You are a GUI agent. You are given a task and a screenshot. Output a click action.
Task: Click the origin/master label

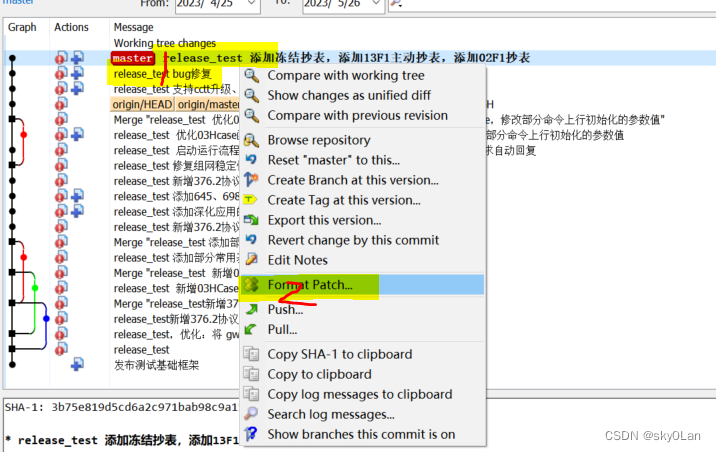208,105
